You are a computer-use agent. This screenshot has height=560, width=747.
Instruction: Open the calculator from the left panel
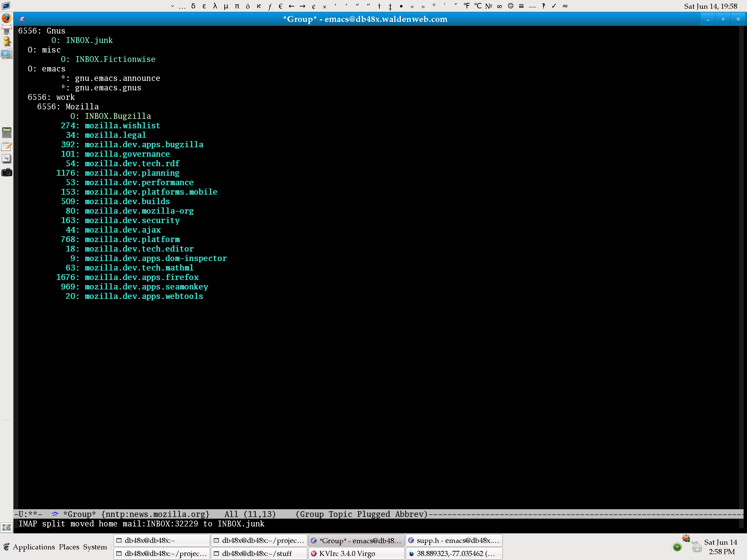click(7, 132)
